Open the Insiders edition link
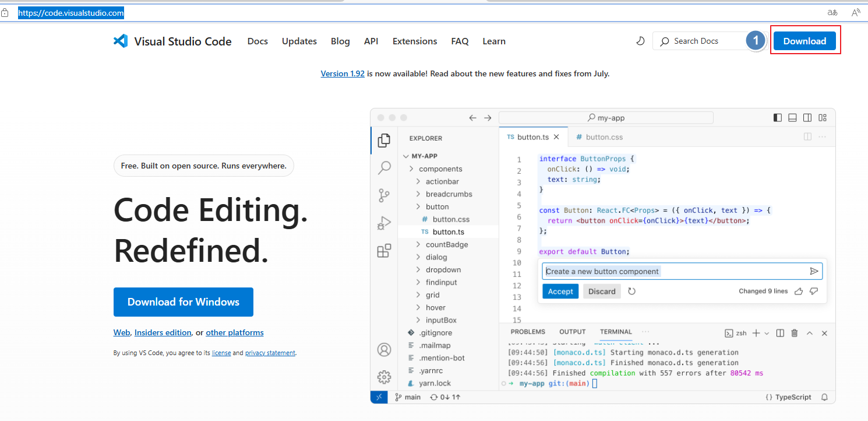Viewport: 868px width, 421px height. pos(163,332)
